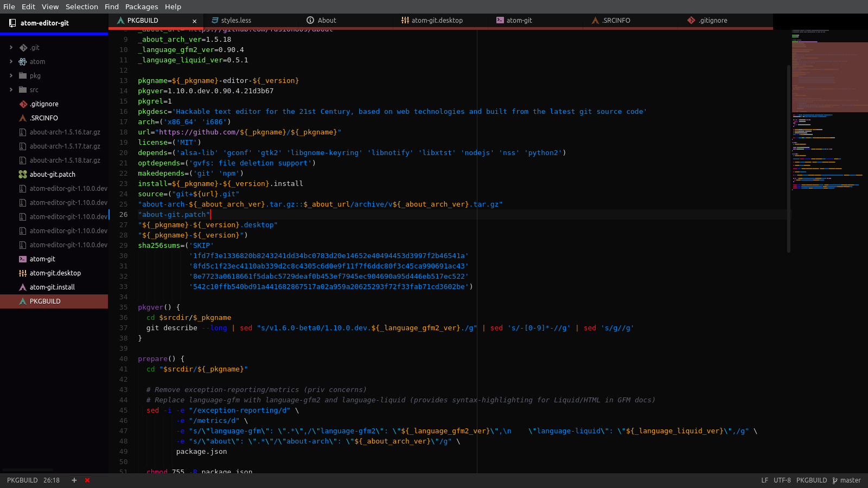Click the .gitignore file icon in the tree
Screen dimensions: 868x488
(23, 104)
